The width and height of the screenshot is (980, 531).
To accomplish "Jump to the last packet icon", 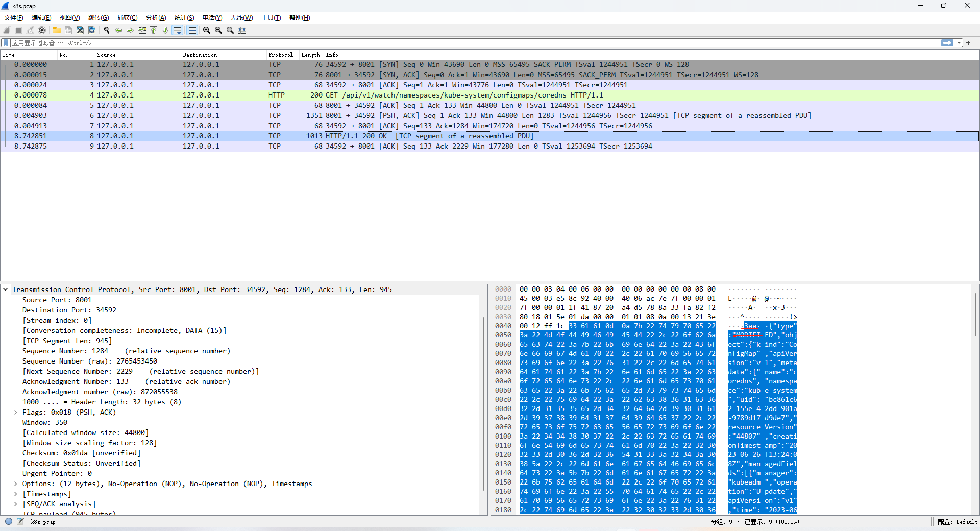I will tap(165, 30).
